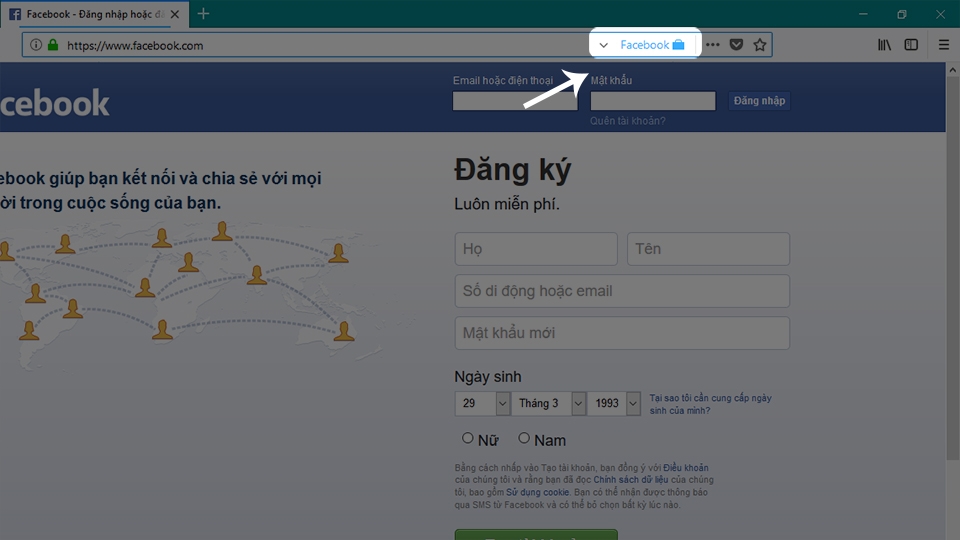Save page to Pocket icon

(x=736, y=45)
